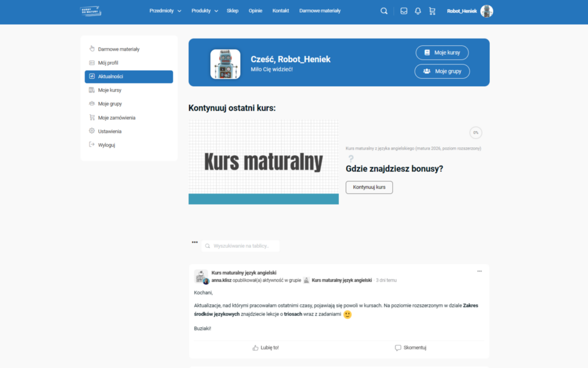588x368 pixels.
Task: Open the Kurs maturalny course thumbnail
Action: pyautogui.click(x=264, y=162)
